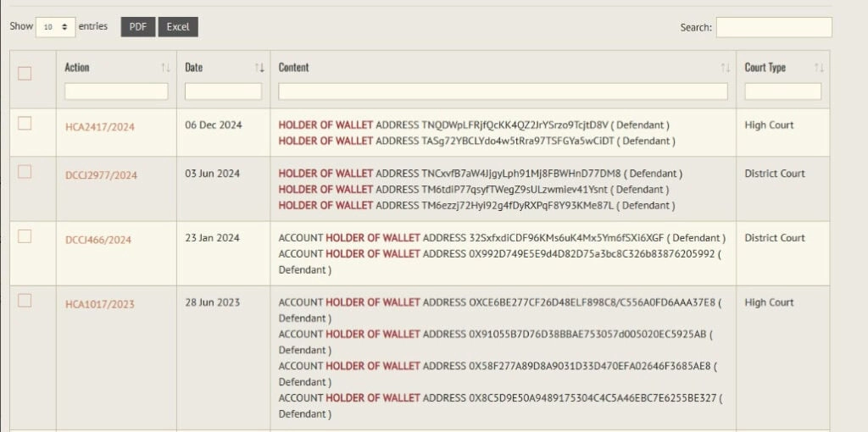The width and height of the screenshot is (868, 432).
Task: Open case HCA1017/2023 link
Action: (x=100, y=304)
